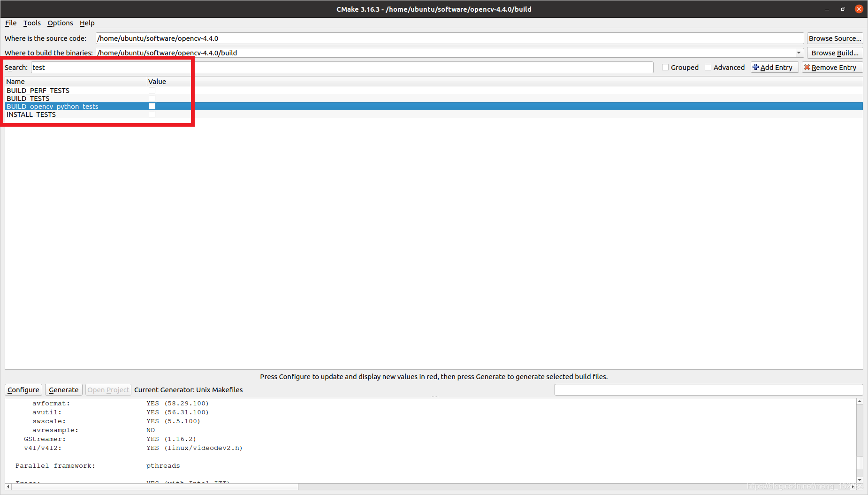Viewport: 868px width, 495px height.
Task: Click the empty progress bar beside the generator label
Action: click(x=708, y=390)
